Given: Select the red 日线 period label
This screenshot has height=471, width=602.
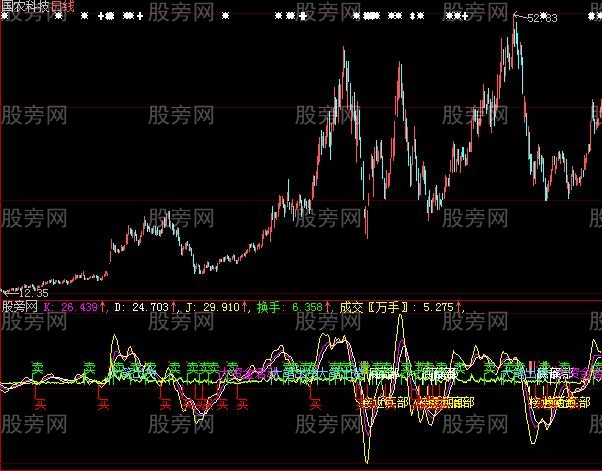Looking at the screenshot, I should click(62, 6).
